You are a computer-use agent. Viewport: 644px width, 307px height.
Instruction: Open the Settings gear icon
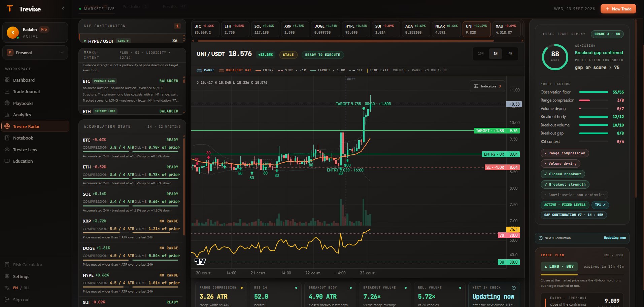7,276
